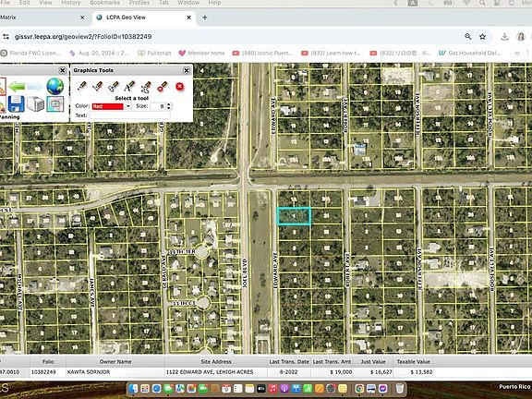Open Safari from the Dock

pyautogui.click(x=156, y=388)
